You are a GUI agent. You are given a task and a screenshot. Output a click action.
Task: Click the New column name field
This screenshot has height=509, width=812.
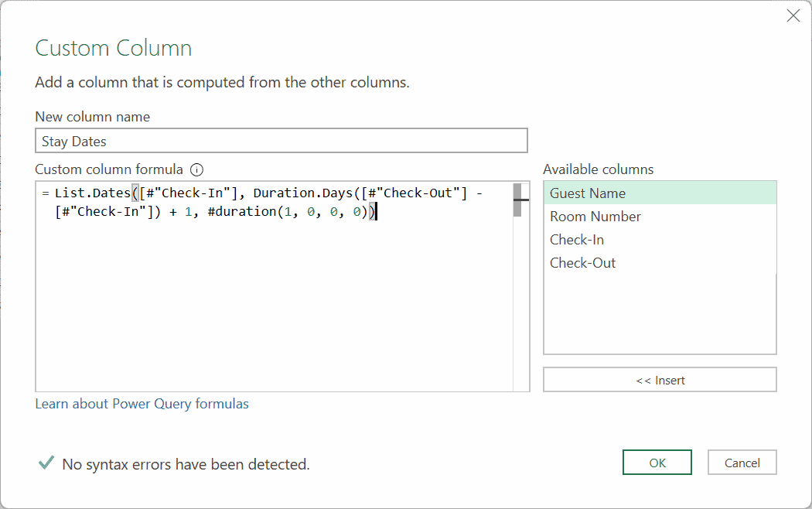click(x=281, y=141)
